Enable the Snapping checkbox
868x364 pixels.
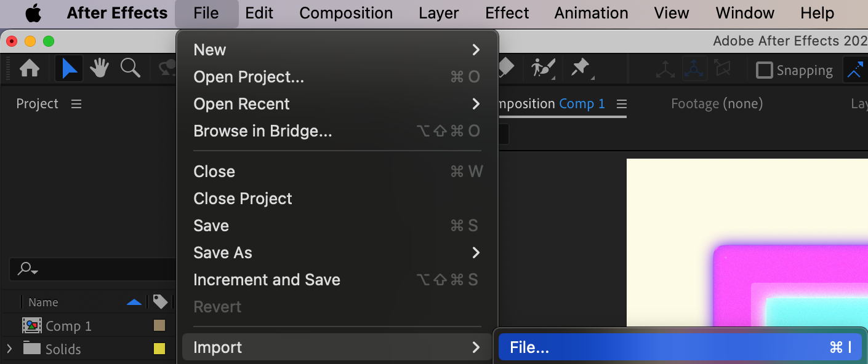pyautogui.click(x=764, y=70)
